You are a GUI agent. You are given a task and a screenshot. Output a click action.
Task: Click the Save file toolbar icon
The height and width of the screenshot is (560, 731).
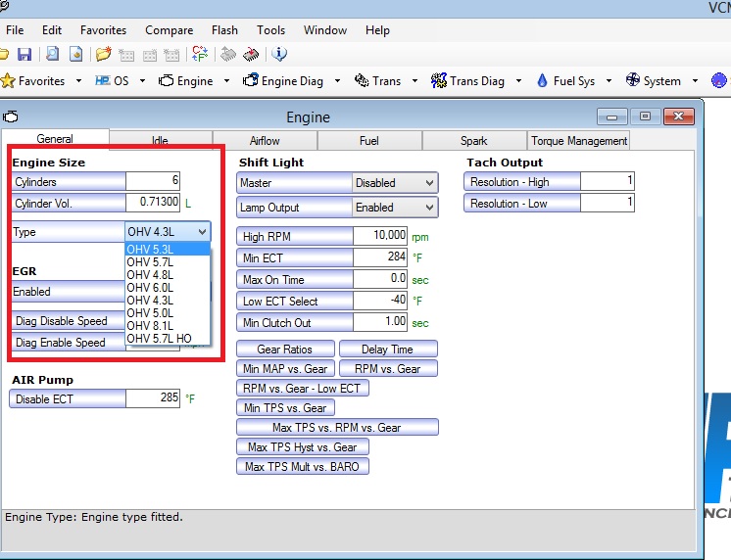[24, 54]
